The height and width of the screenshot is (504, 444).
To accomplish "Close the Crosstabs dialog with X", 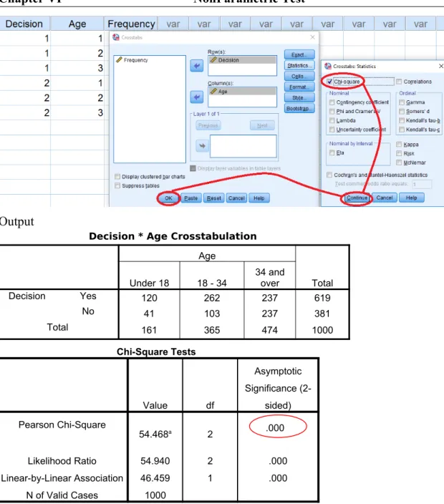I will [x=312, y=37].
